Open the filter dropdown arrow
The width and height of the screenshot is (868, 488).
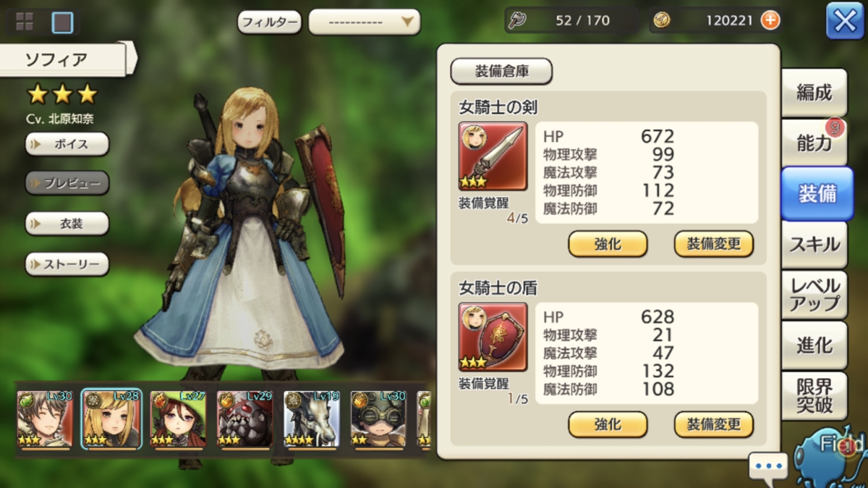click(409, 22)
